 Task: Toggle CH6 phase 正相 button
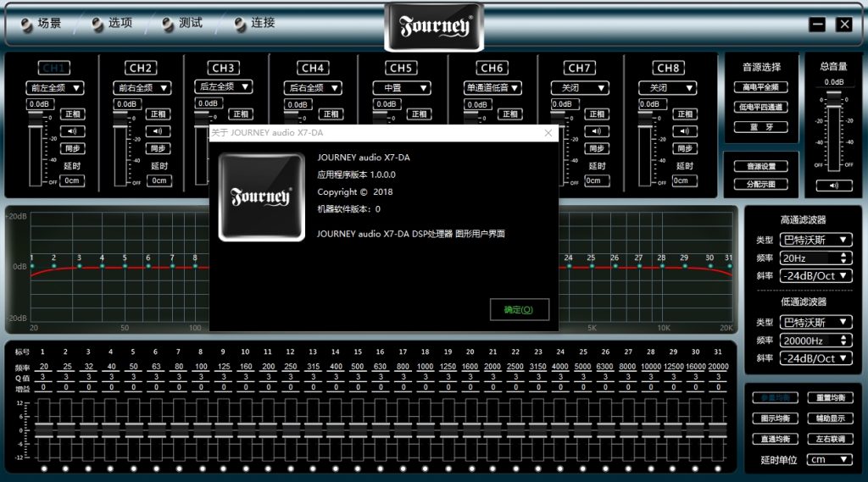pos(509,114)
